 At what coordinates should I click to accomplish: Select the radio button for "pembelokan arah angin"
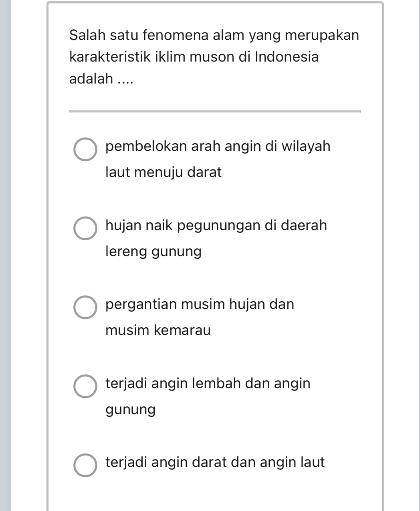click(85, 150)
